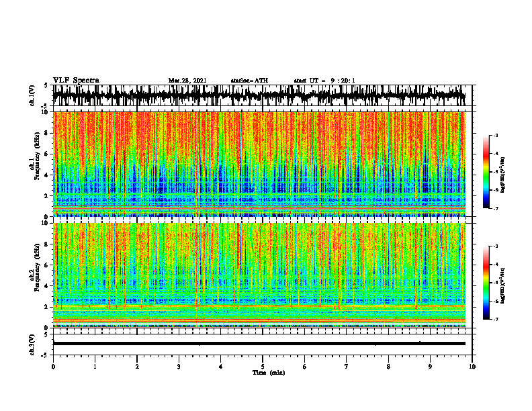Image resolution: width=532 pixels, height=411 pixels.
Task: Click the "-7" label on ch.1 color bar
Action: (495, 208)
